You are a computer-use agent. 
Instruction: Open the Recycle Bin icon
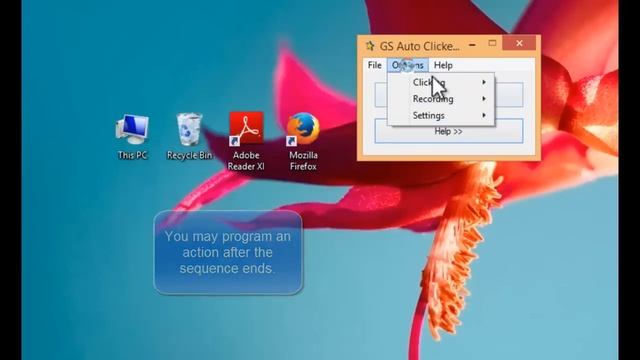pos(189,136)
